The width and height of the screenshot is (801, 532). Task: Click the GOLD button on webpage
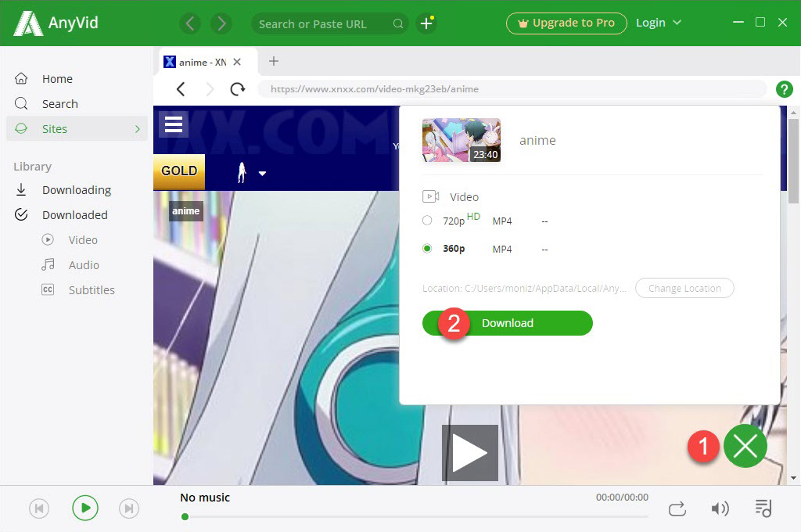[x=179, y=171]
